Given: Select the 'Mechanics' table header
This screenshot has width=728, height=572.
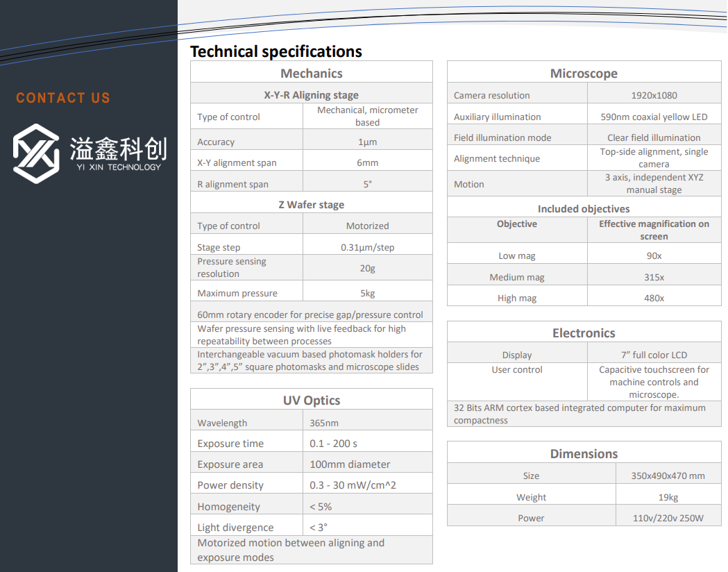Looking at the screenshot, I should tap(312, 74).
